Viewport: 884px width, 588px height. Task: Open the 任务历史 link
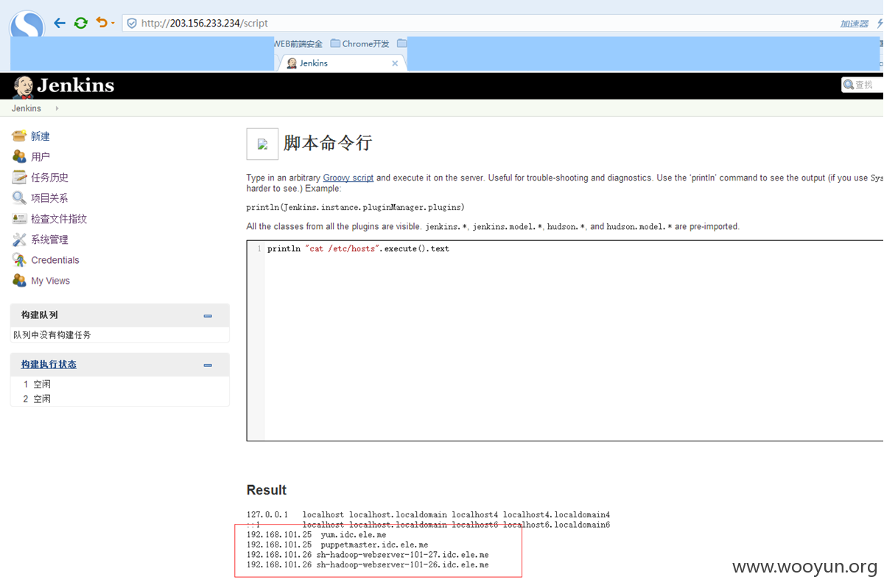(x=49, y=178)
